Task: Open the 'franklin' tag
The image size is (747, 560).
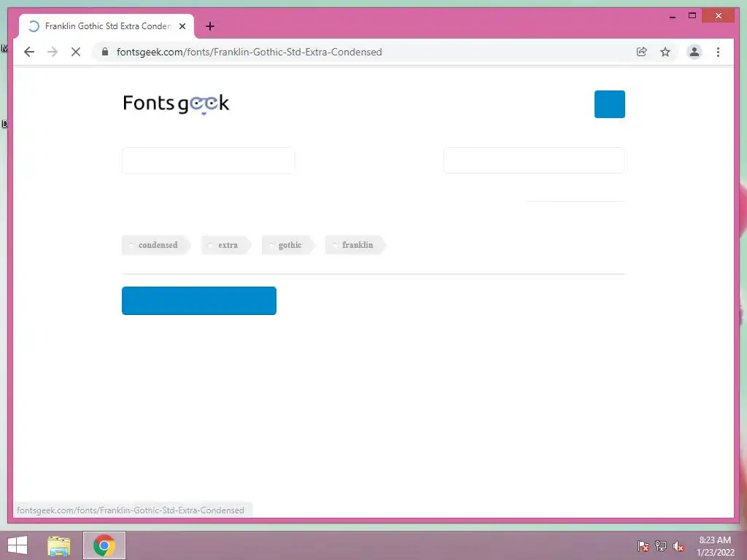Action: tap(356, 245)
